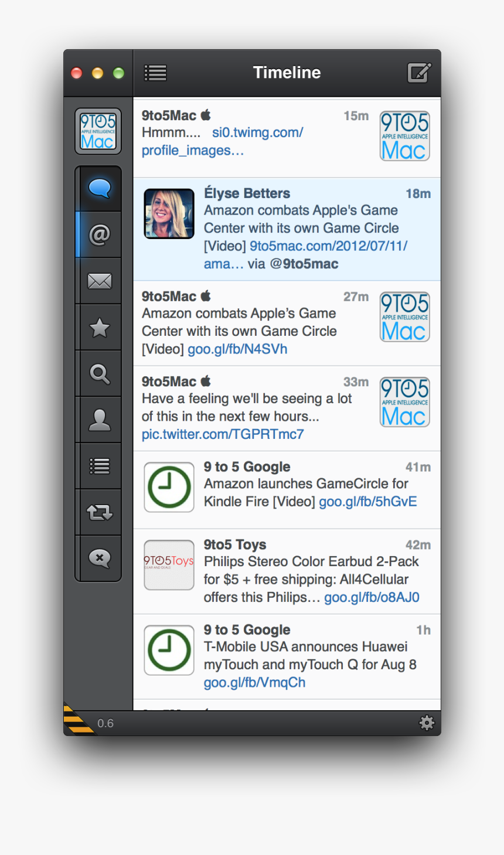This screenshot has height=855, width=504.
Task: Open the Timeline tab in the sidebar
Action: 99,189
